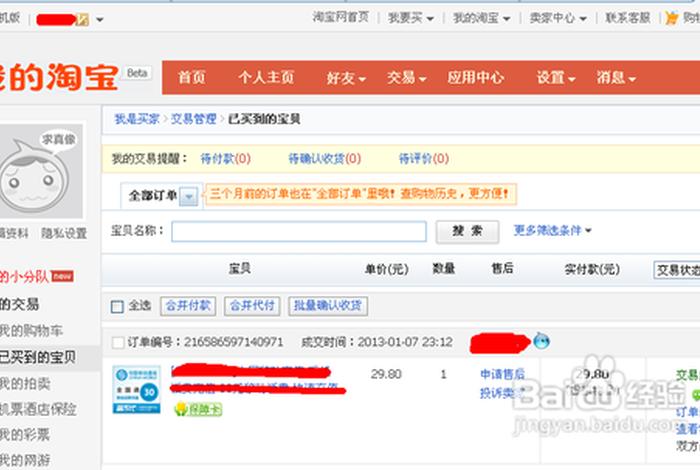Click the 单价(元) column header

point(387,269)
